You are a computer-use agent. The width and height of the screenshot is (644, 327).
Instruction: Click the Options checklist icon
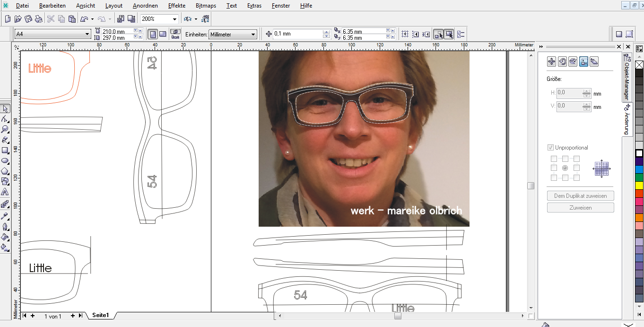coord(461,34)
